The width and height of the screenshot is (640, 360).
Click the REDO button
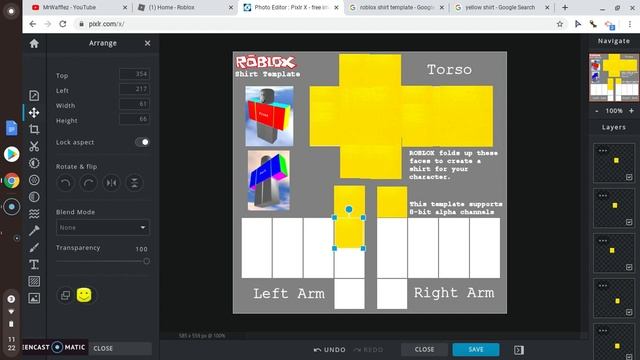pos(368,350)
